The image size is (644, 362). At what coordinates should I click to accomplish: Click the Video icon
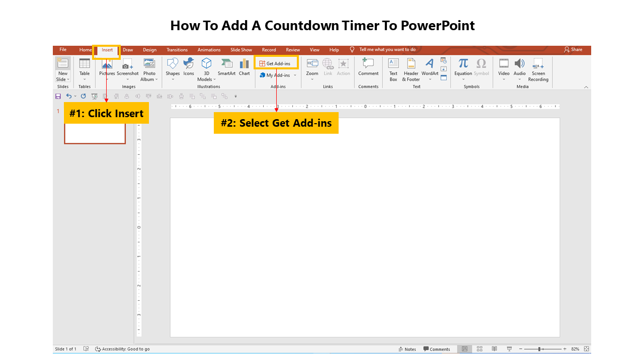[504, 63]
